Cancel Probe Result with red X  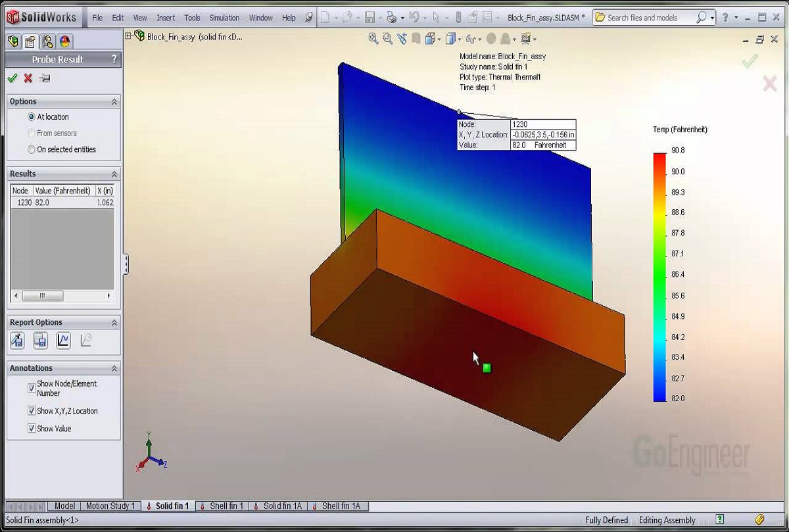click(28, 78)
